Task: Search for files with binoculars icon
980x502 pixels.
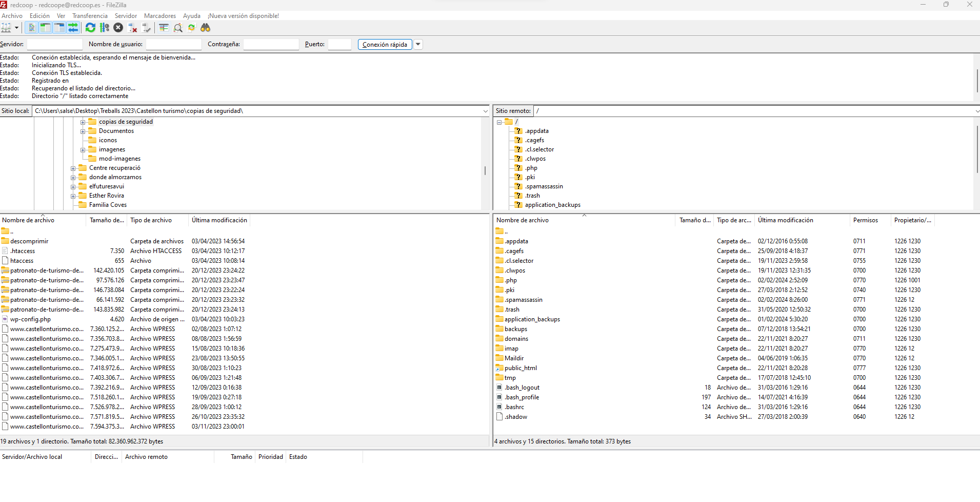Action: (206, 28)
